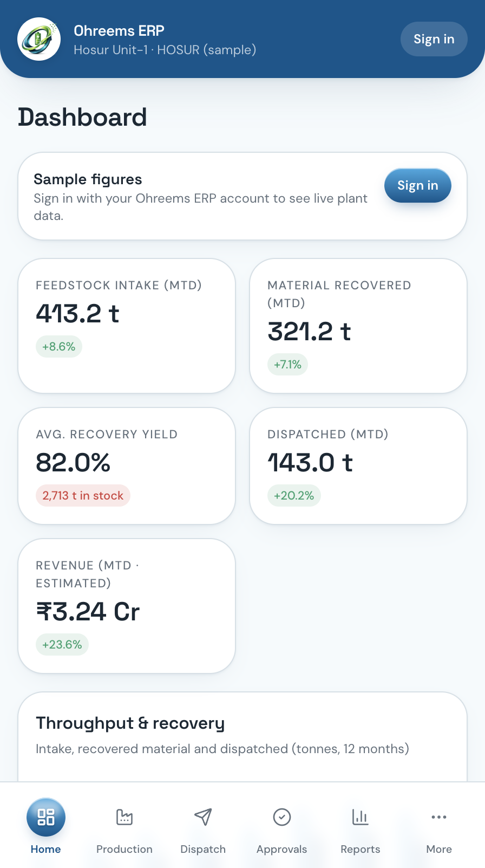Tap the 2,713 t in stock badge
Viewport: 485px width, 868px height.
[83, 495]
